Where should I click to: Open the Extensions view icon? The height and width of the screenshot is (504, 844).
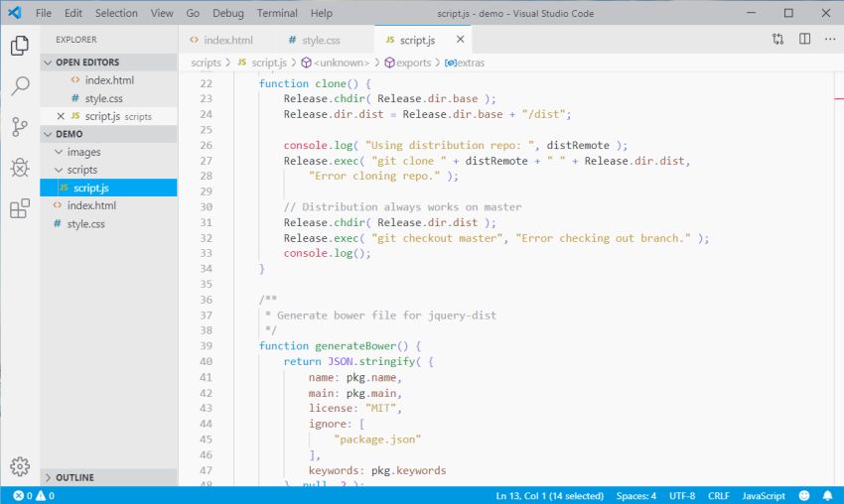click(20, 209)
